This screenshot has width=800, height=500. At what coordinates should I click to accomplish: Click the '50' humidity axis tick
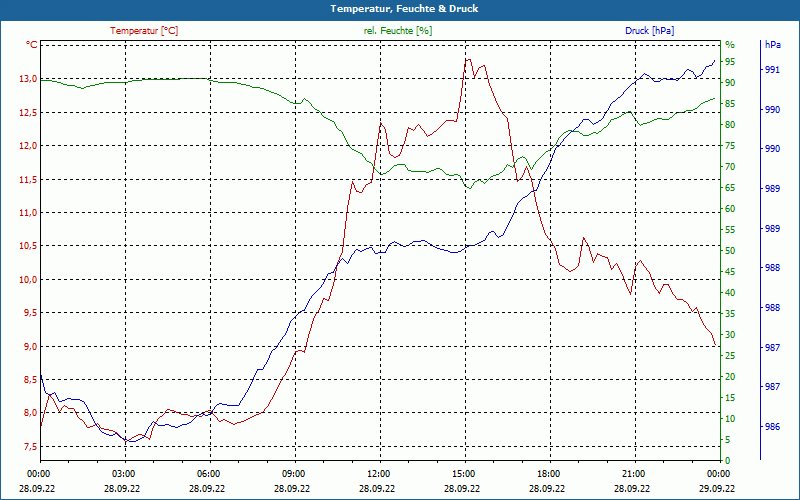(x=730, y=251)
